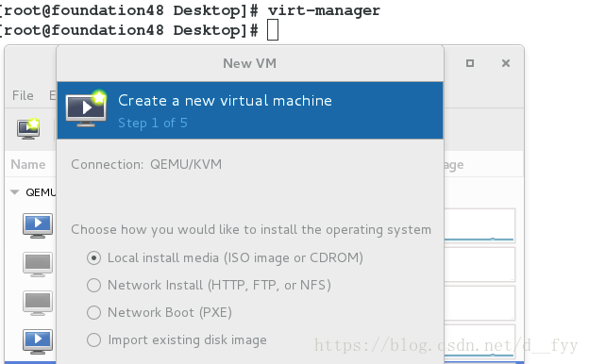Click the terminal command prompt cursor
This screenshot has width=589, height=364.
[273, 30]
